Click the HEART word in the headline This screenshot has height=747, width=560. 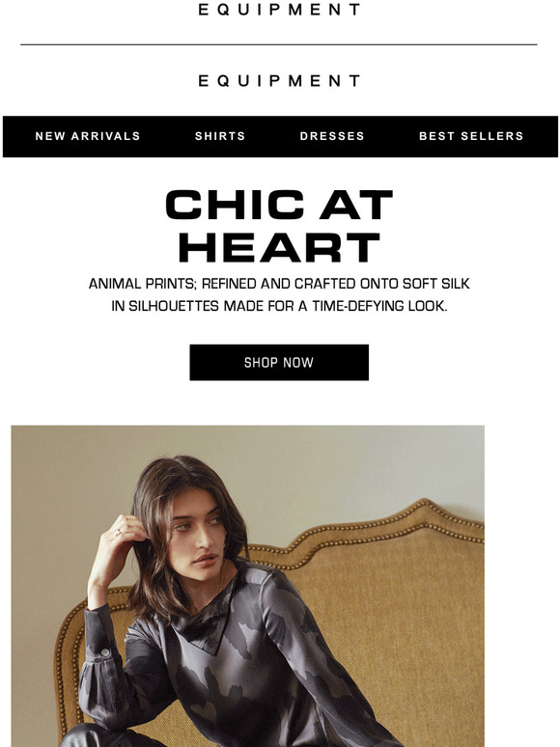tap(279, 248)
